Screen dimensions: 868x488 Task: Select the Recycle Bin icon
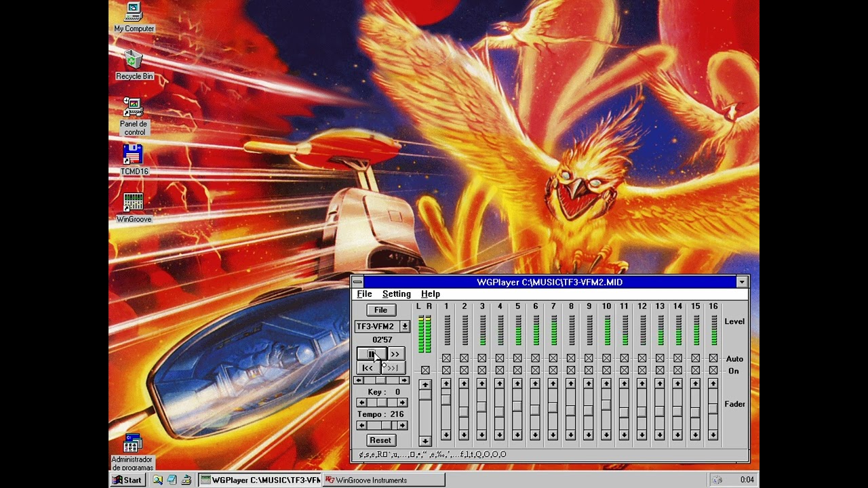pos(134,65)
